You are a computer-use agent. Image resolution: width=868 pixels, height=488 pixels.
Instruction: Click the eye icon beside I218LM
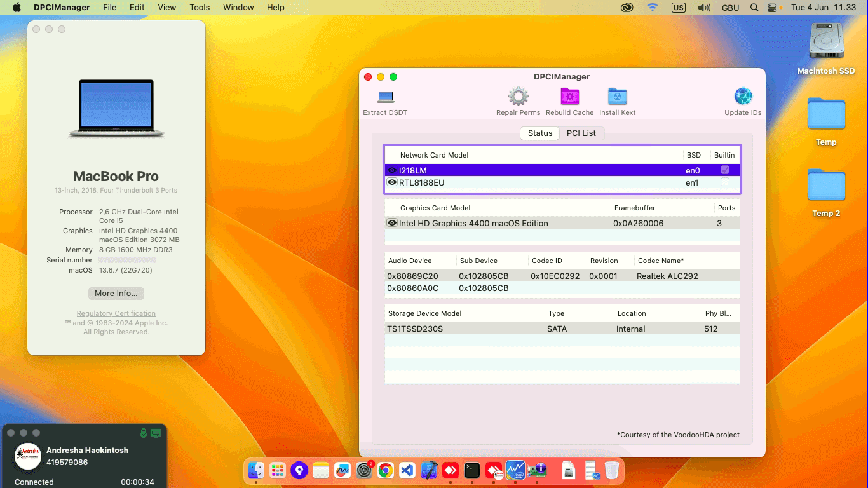(x=392, y=170)
